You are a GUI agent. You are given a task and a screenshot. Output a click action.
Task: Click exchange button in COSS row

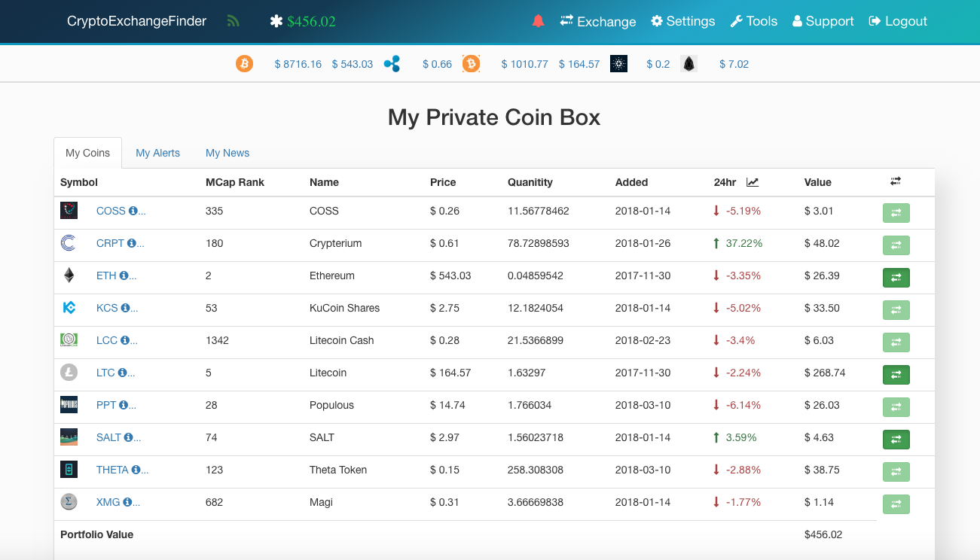pyautogui.click(x=896, y=213)
